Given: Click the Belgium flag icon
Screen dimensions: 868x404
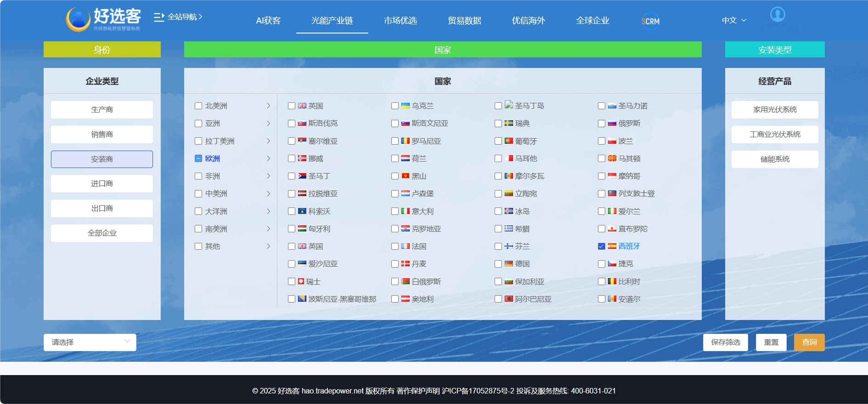Looking at the screenshot, I should 612,281.
